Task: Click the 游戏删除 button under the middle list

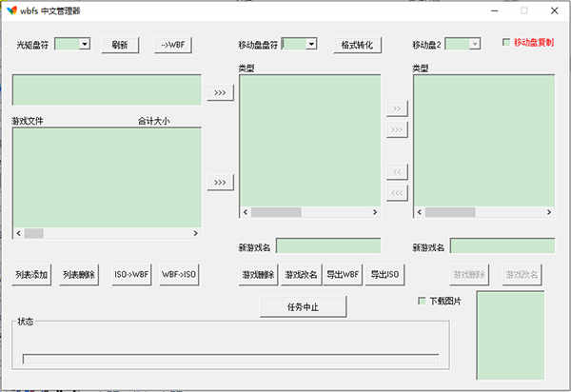Action: click(x=258, y=274)
